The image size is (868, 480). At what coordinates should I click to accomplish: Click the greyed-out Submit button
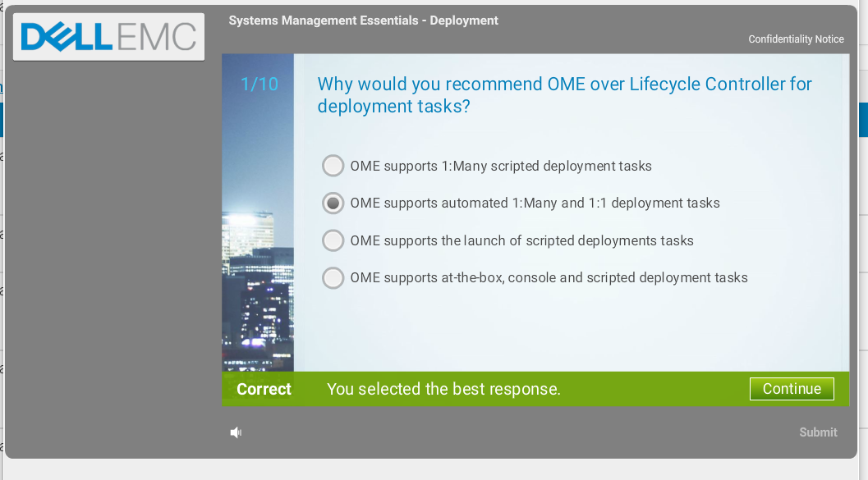tap(818, 432)
